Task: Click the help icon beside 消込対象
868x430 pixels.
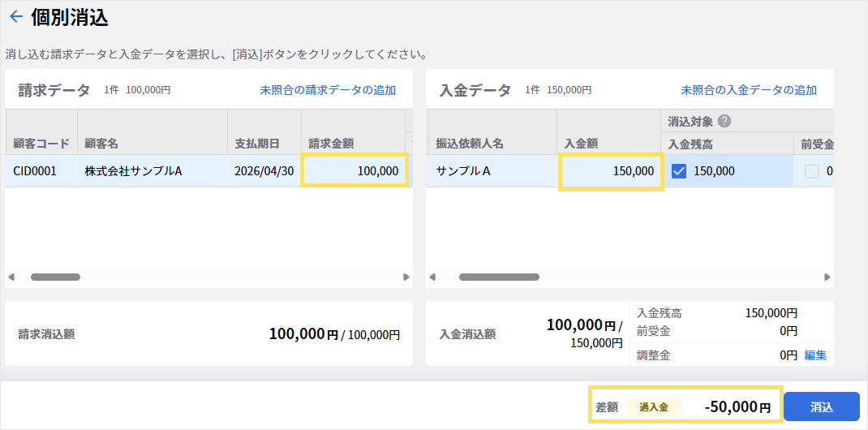Action: coord(724,121)
